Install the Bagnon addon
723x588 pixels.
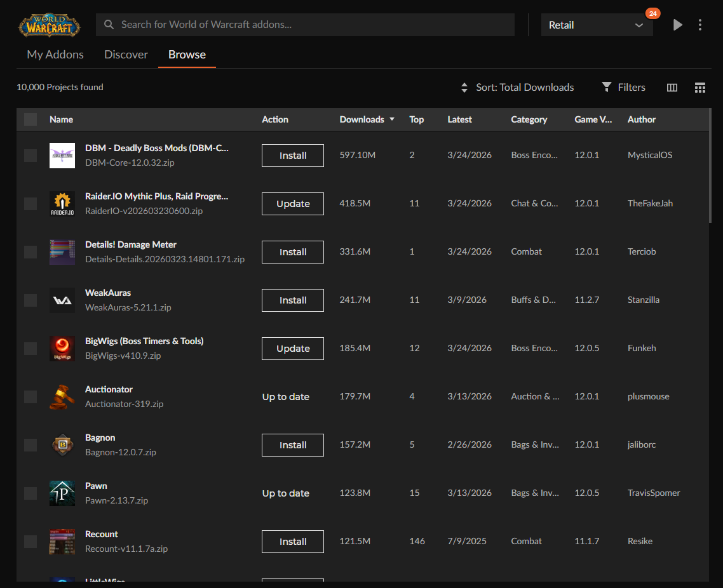(293, 445)
